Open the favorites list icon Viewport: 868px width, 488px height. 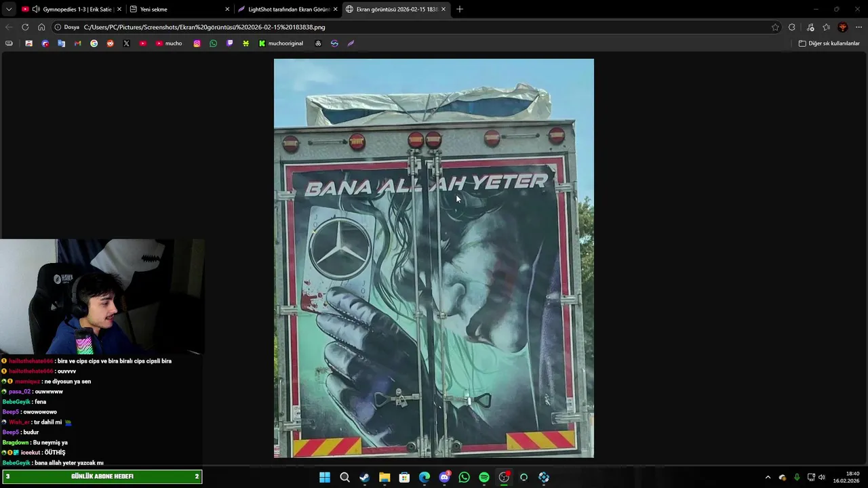tap(827, 27)
